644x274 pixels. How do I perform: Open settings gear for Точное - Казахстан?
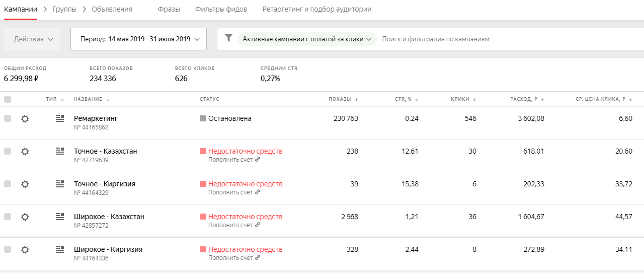(x=25, y=151)
